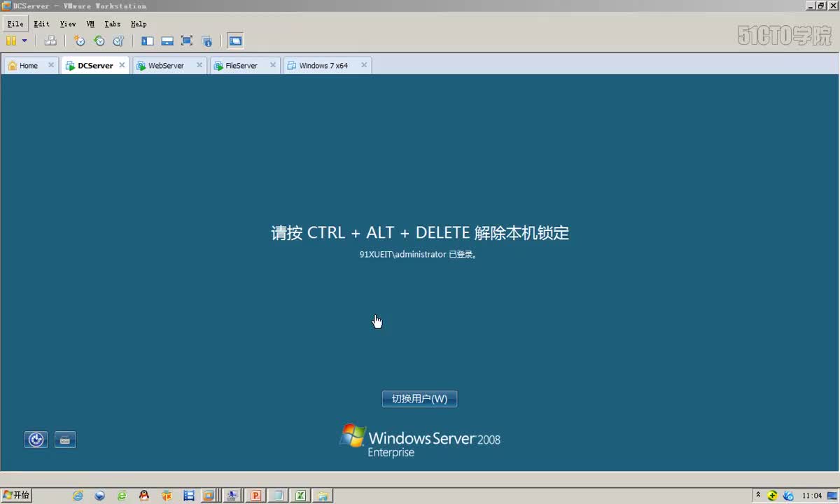Click the Unity mode toolbar icon
840x504 pixels.
[206, 41]
